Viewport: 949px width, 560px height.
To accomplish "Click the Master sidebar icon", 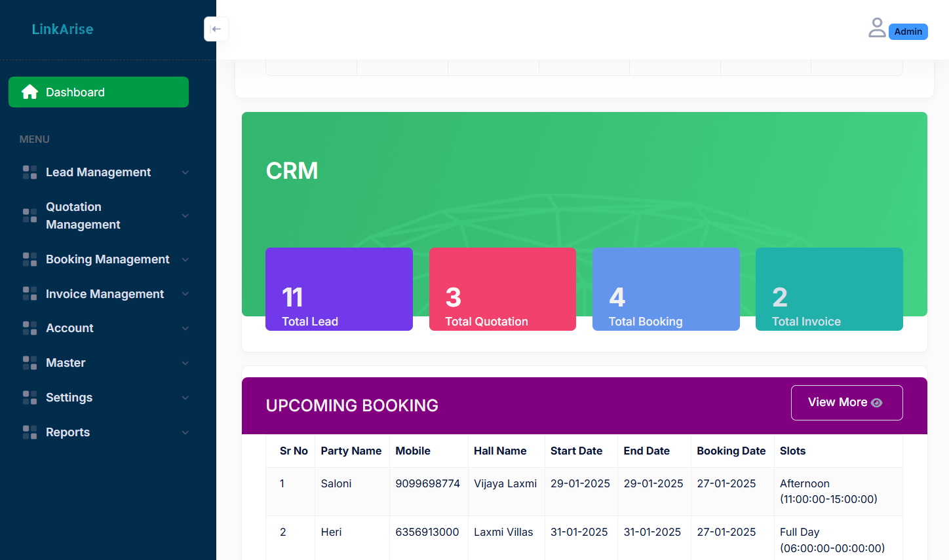I will click(x=29, y=362).
